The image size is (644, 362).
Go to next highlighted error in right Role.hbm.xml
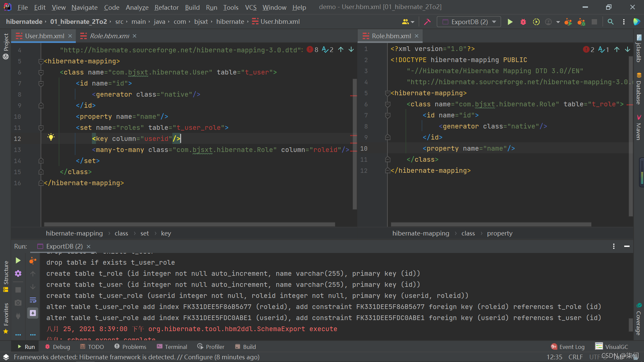627,50
